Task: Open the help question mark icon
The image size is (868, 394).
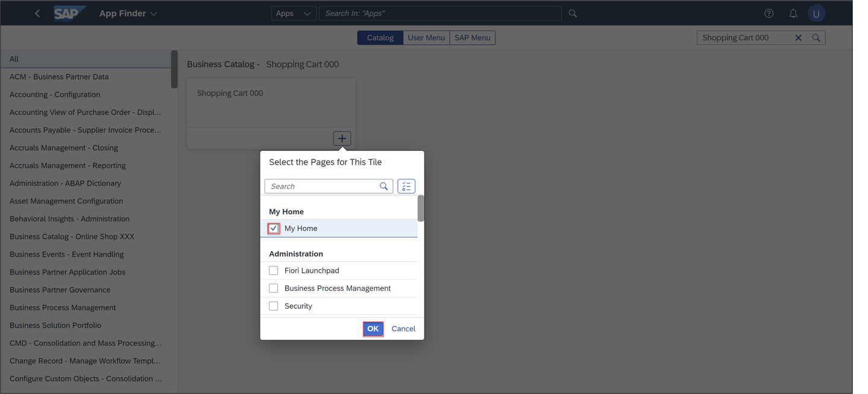Action: pyautogui.click(x=769, y=13)
